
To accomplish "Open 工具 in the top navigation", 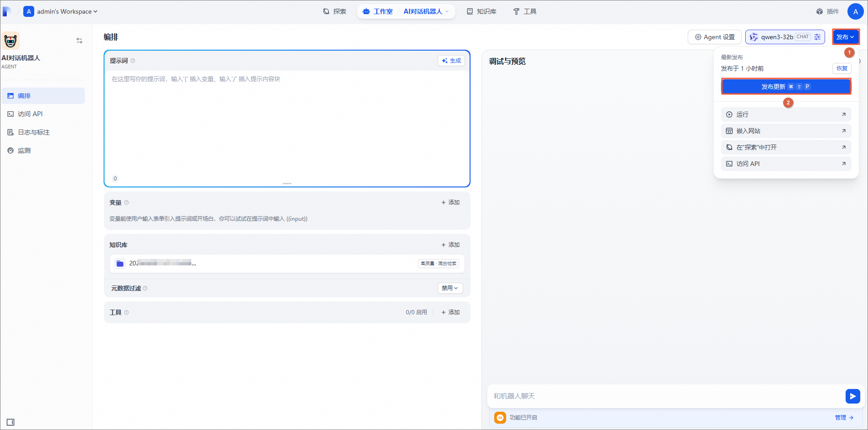I will tap(525, 11).
